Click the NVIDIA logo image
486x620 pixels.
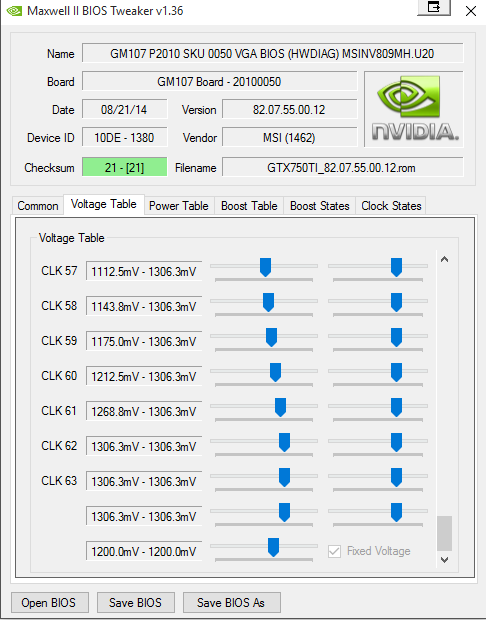click(414, 110)
